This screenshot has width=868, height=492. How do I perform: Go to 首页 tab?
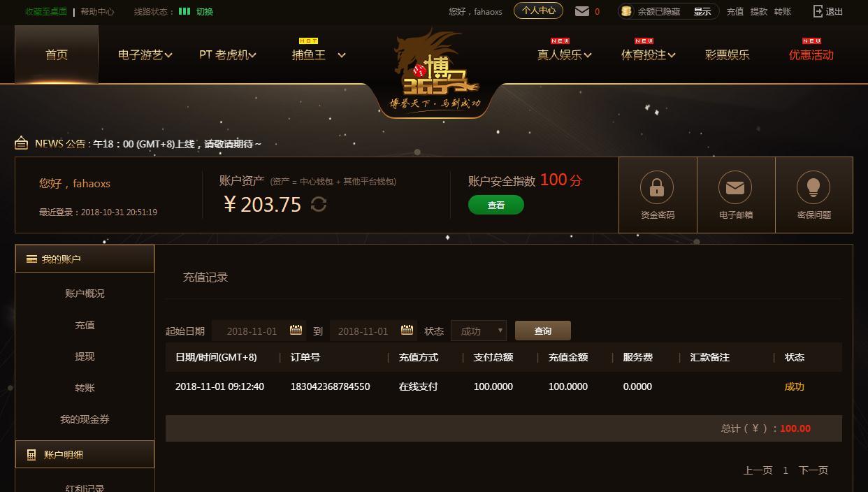click(57, 55)
